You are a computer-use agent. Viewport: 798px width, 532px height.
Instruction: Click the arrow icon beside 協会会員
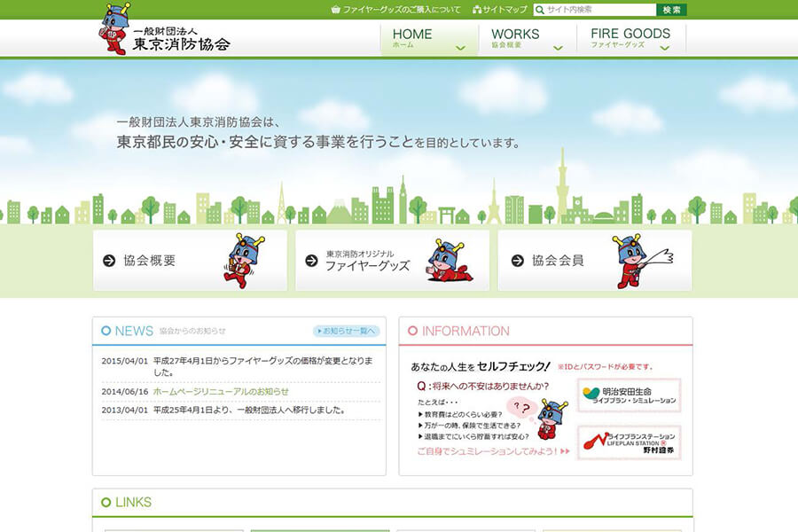[518, 261]
